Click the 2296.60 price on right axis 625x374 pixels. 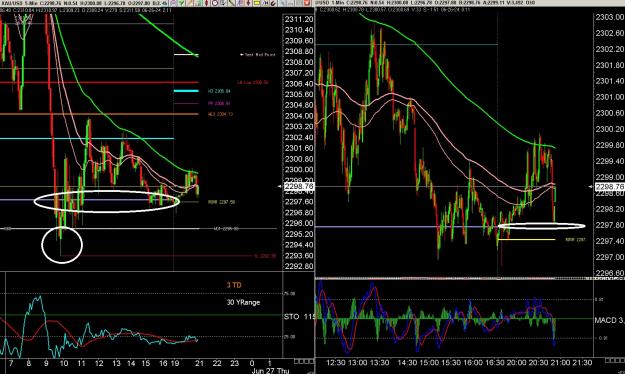[609, 273]
